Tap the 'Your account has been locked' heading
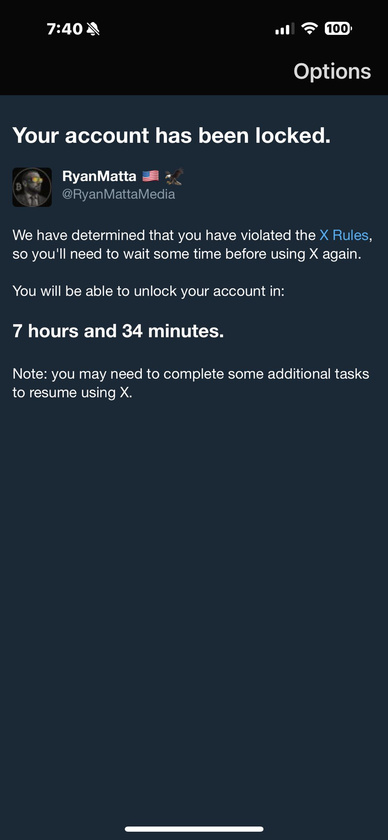 171,136
